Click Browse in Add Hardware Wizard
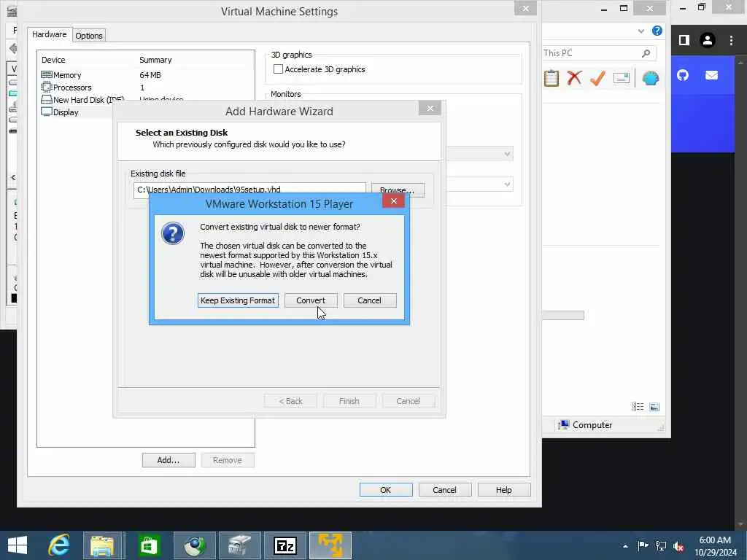Screen dimensions: 747x560 [x=398, y=190]
